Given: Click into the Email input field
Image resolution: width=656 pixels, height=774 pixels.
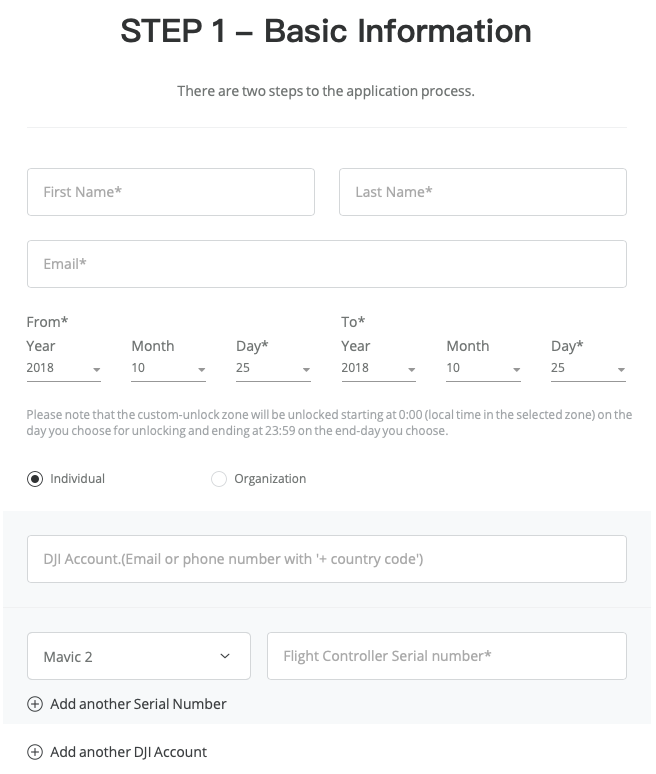Looking at the screenshot, I should 327,264.
